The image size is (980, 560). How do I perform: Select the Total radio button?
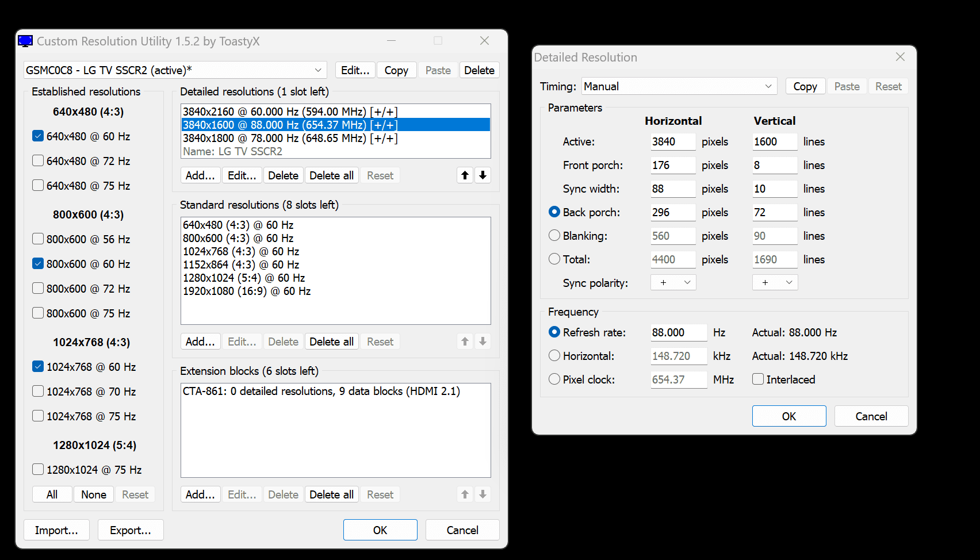pyautogui.click(x=554, y=259)
